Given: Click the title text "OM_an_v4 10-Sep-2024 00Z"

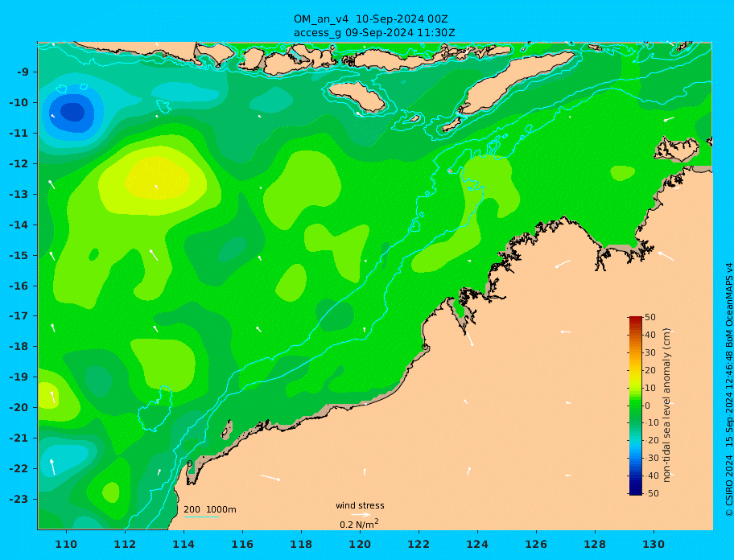Looking at the screenshot, I should 370,19.
